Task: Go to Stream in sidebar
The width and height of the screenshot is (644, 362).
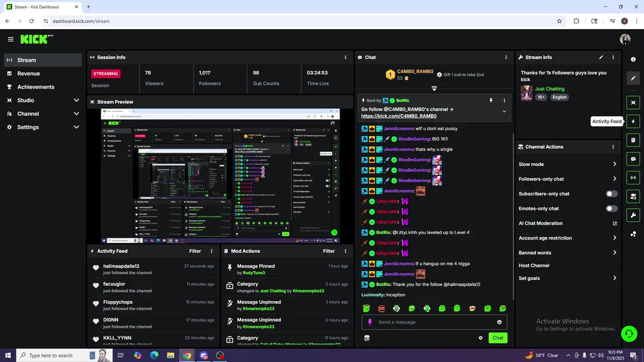Action: 43,60
